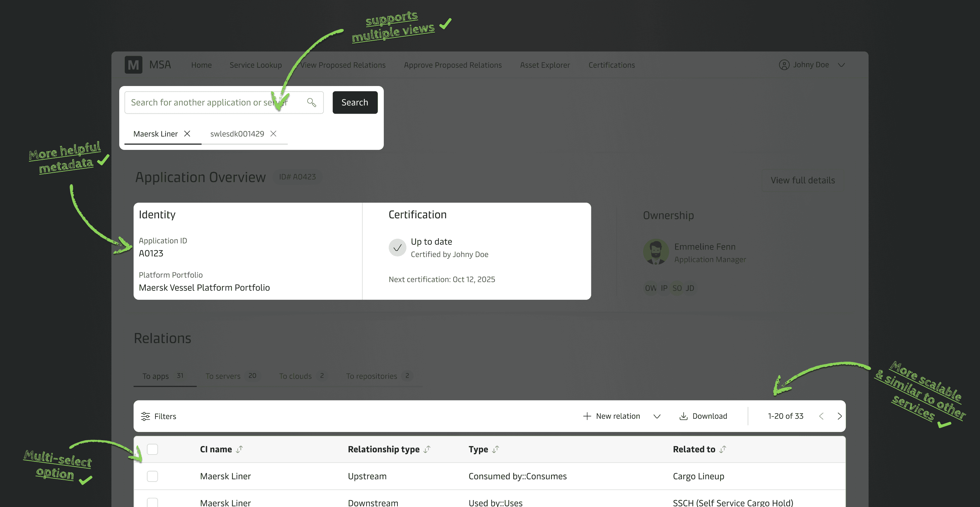Expand the Johny Doe user menu

[841, 65]
